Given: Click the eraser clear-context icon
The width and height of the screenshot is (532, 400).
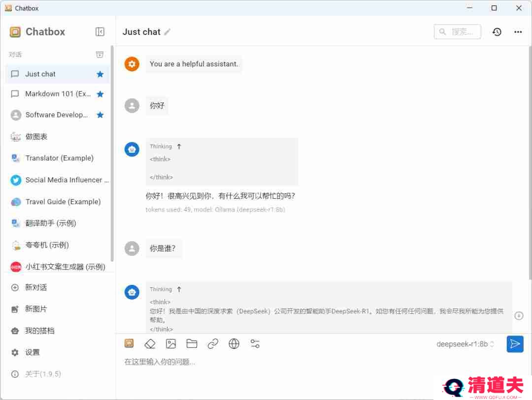Looking at the screenshot, I should [150, 344].
